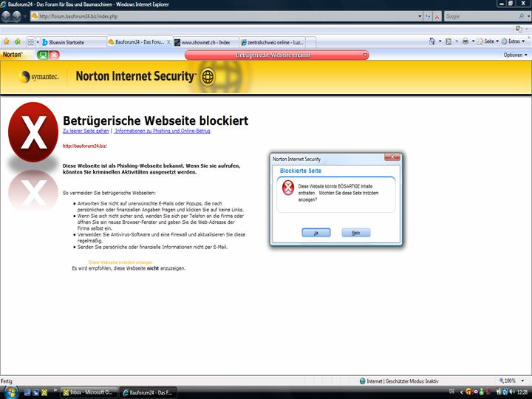Screen dimensions: 532x399
Task: Click the DE language indicator in taskbar
Action: click(x=451, y=392)
